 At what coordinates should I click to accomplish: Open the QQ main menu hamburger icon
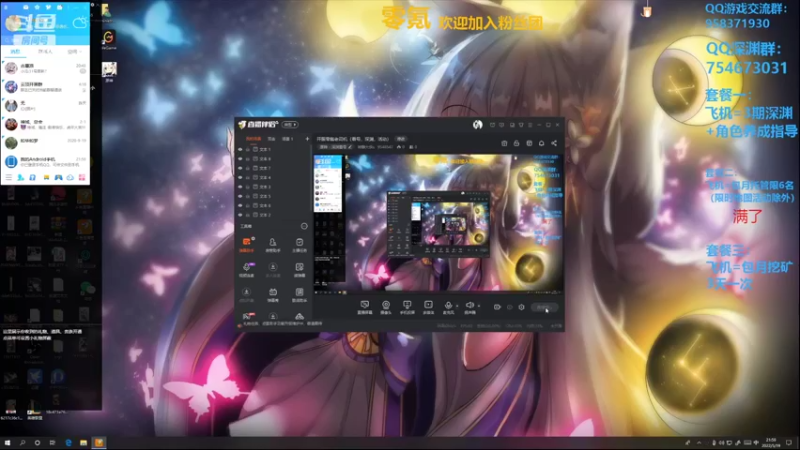pyautogui.click(x=8, y=177)
